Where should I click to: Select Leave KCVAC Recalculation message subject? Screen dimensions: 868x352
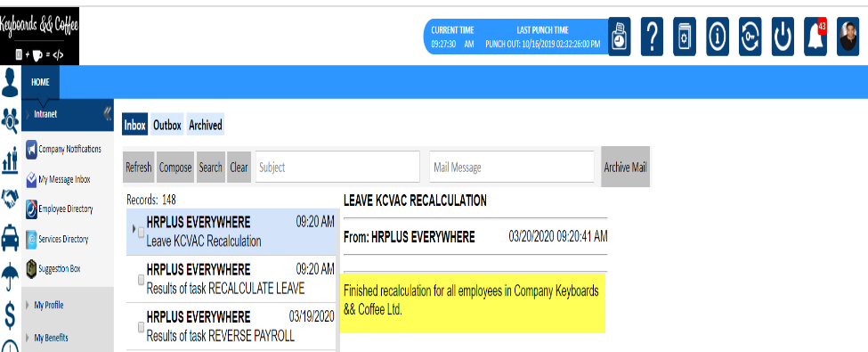(204, 241)
